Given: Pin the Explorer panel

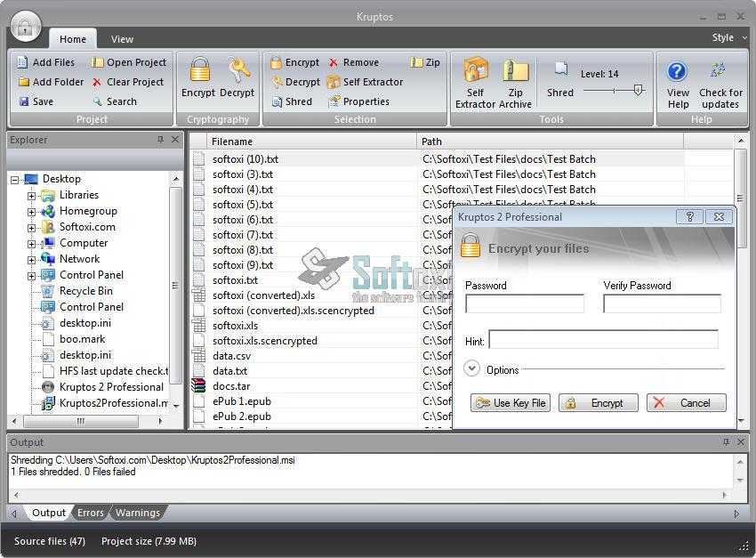Looking at the screenshot, I should [160, 140].
